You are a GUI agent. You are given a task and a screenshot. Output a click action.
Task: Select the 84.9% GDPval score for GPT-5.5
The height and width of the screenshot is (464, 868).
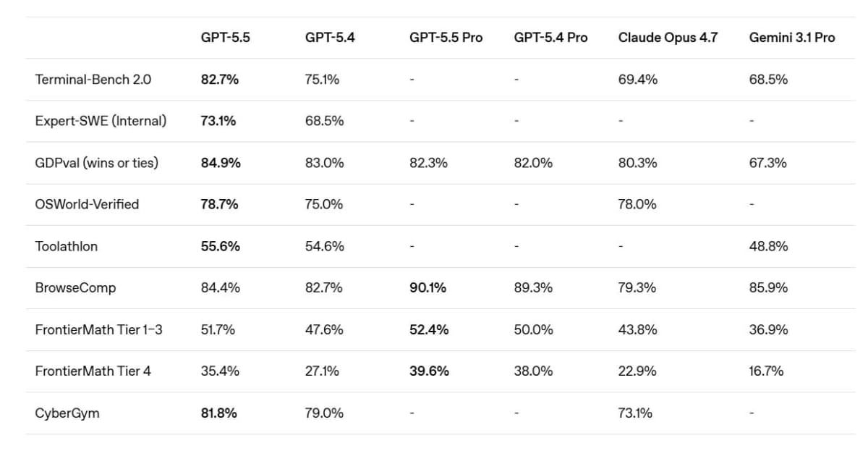pos(221,163)
